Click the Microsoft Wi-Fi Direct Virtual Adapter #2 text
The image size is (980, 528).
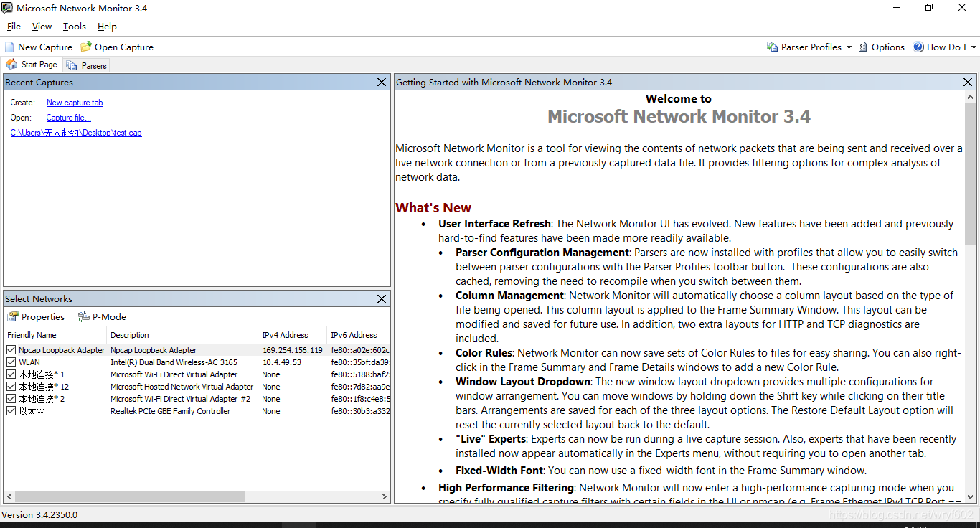point(180,399)
